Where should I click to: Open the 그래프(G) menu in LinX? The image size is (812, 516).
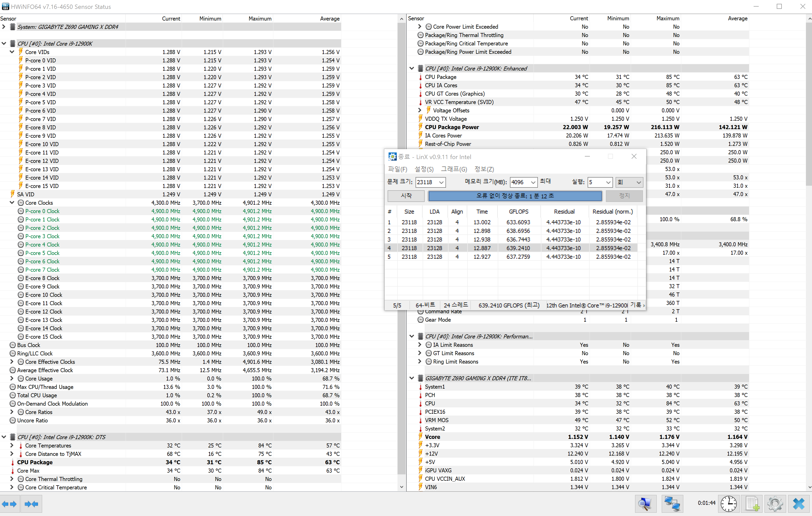pos(454,169)
